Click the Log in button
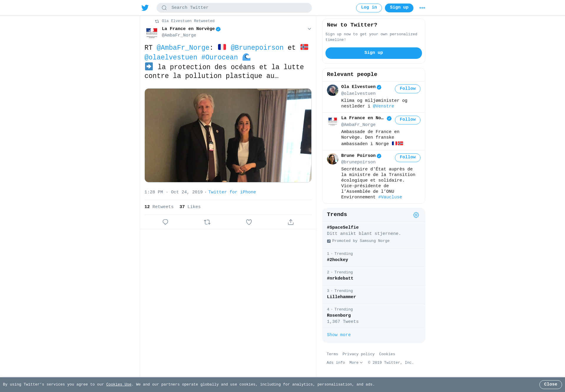The image size is (565, 392). (x=369, y=8)
